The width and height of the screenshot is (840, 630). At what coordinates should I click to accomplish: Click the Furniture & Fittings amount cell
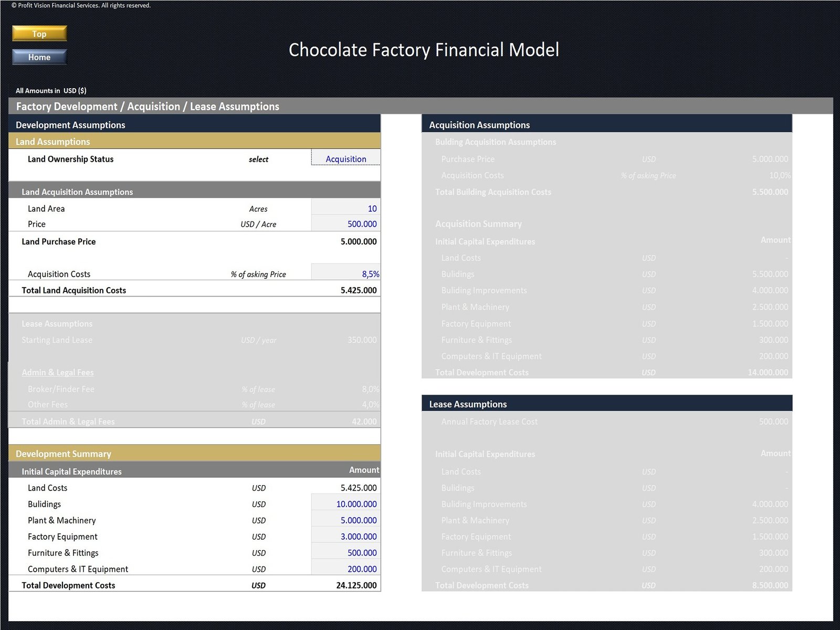[x=345, y=553]
